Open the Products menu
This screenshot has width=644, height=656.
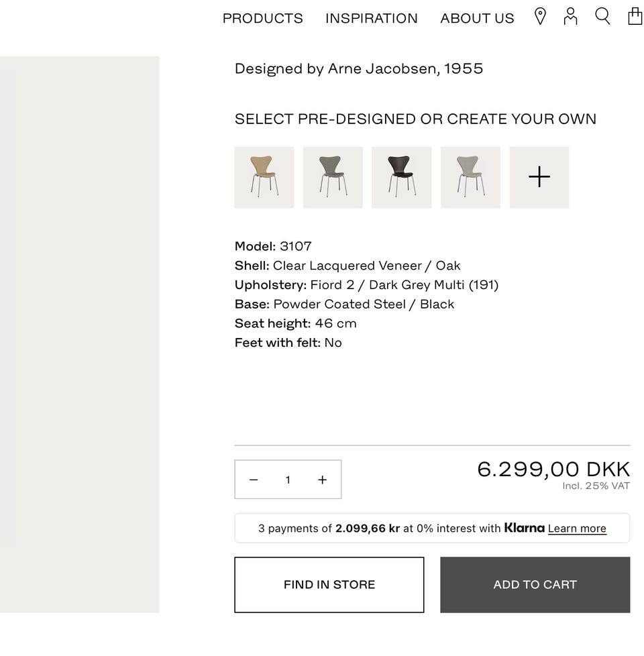[262, 18]
